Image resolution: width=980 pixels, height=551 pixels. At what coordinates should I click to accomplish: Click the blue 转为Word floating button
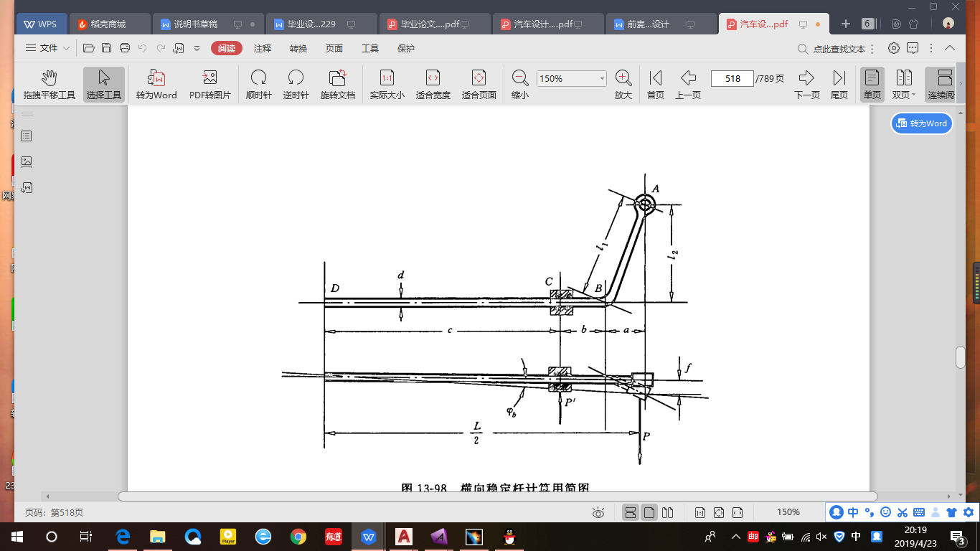(922, 123)
